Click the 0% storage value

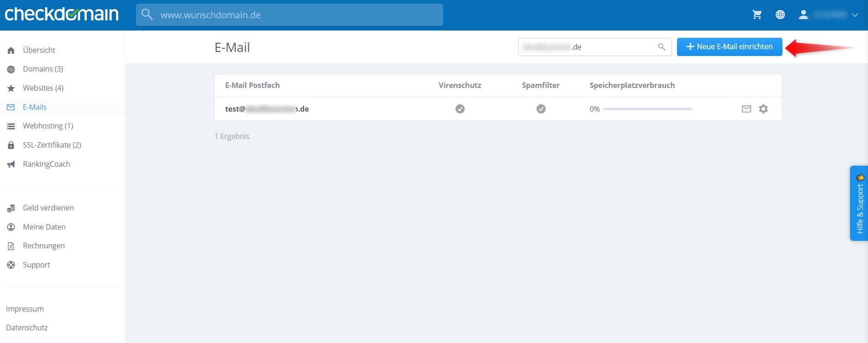point(595,109)
